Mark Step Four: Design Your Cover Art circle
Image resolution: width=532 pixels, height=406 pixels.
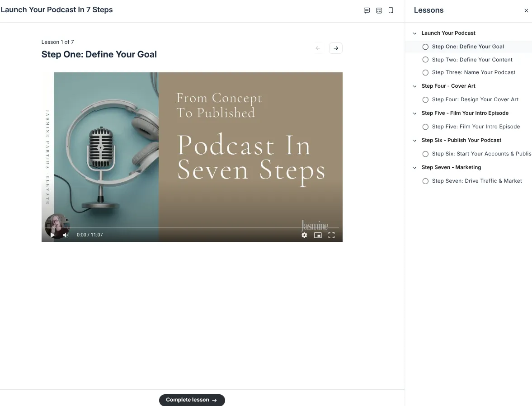(425, 100)
